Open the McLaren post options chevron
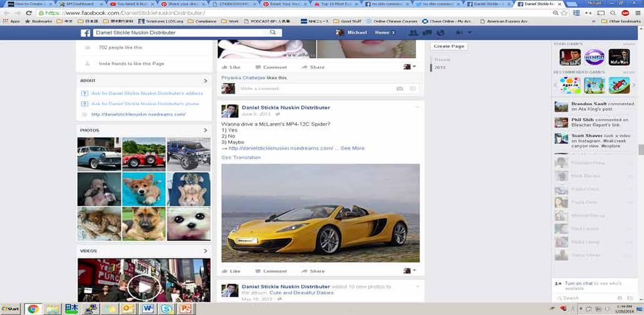The height and width of the screenshot is (315, 644). 418,107
